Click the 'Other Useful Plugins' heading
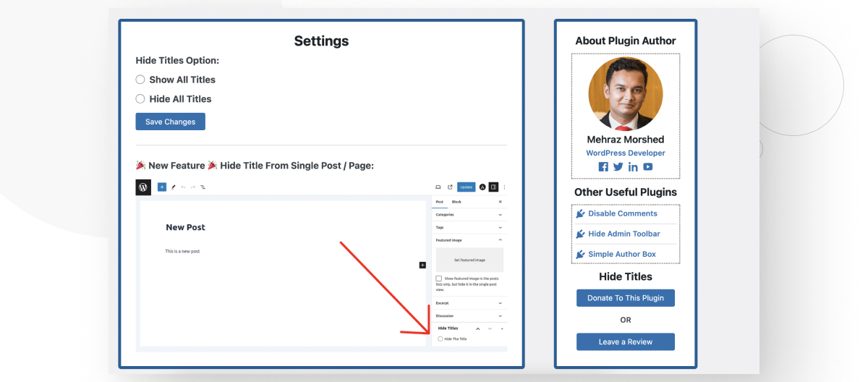This screenshot has width=868, height=382. 626,192
